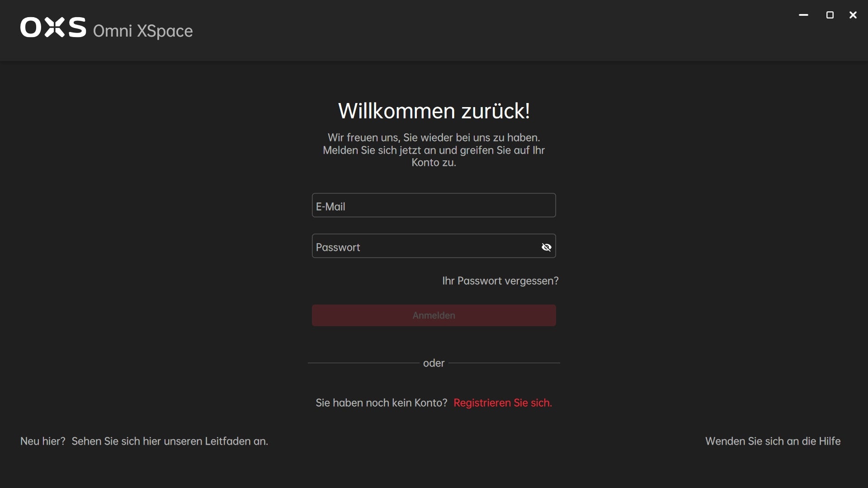Image resolution: width=868 pixels, height=488 pixels.
Task: Click 'Registrieren Sie sich.' link
Action: pyautogui.click(x=502, y=403)
